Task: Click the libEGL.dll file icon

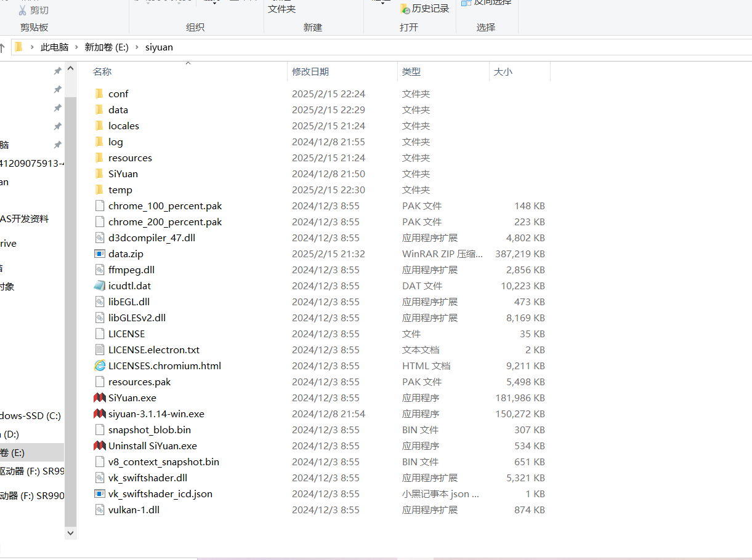Action: tap(99, 302)
